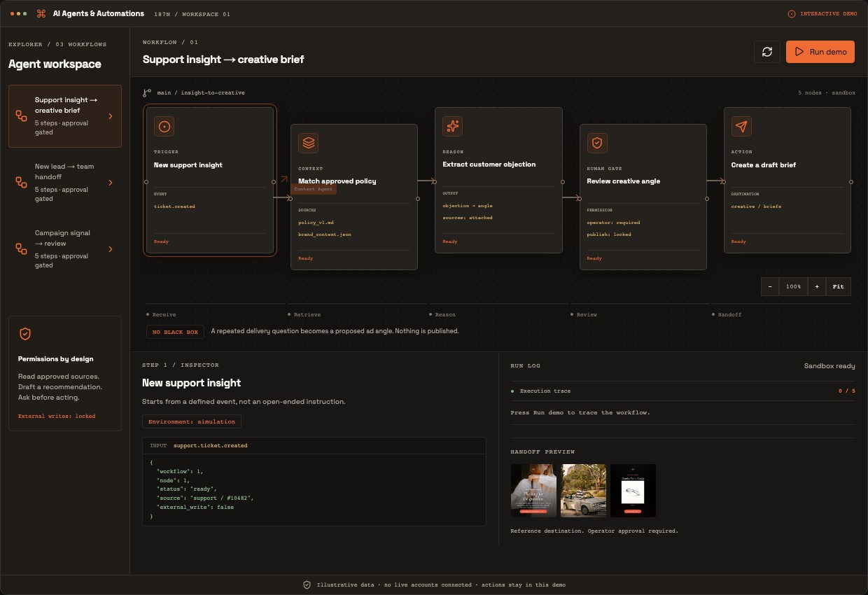Click support.ticket.created input label
This screenshot has width=868, height=595.
point(210,445)
